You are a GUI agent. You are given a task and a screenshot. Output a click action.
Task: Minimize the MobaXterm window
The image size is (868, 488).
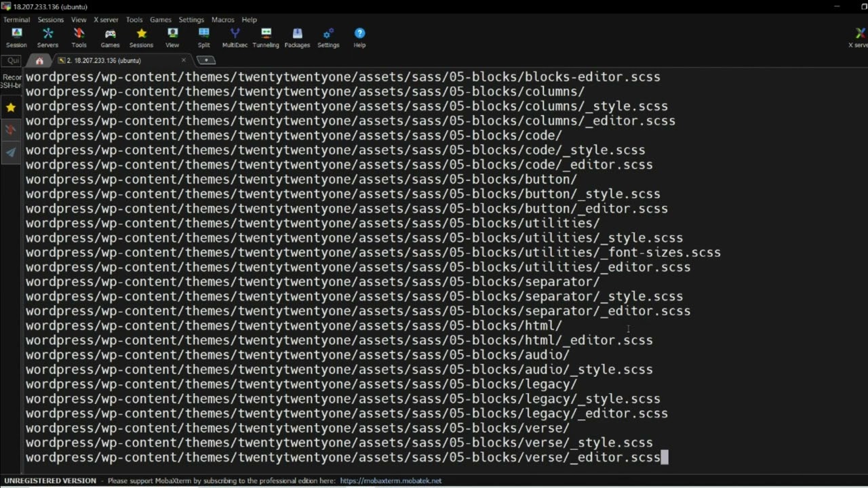click(x=838, y=6)
